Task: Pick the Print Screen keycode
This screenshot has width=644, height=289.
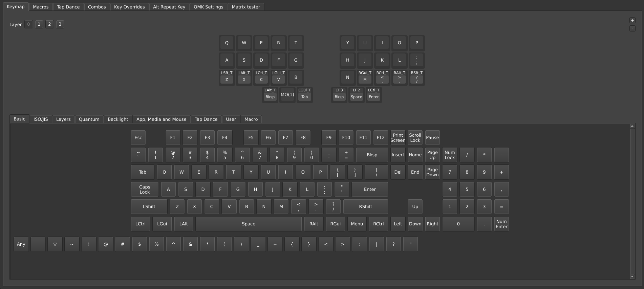Action: 398,138
